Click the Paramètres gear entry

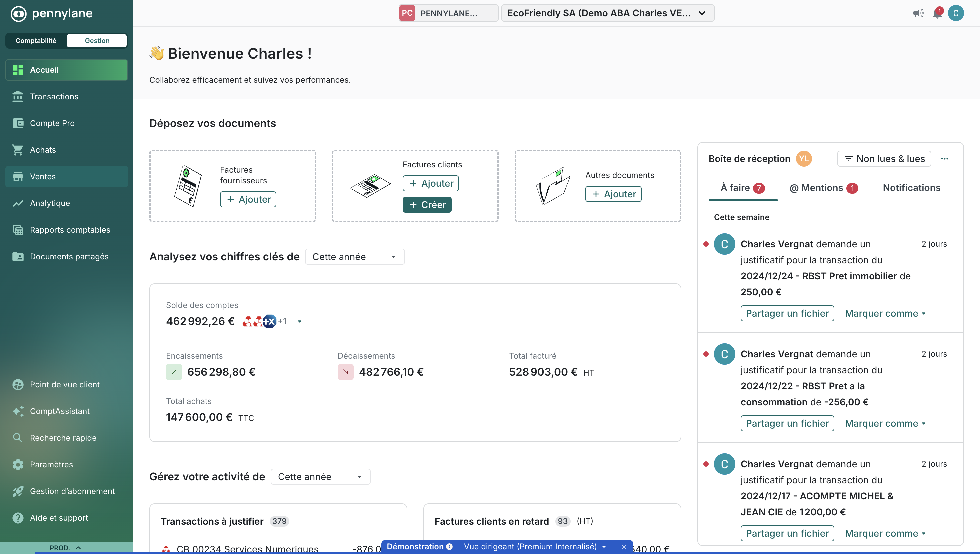point(51,465)
